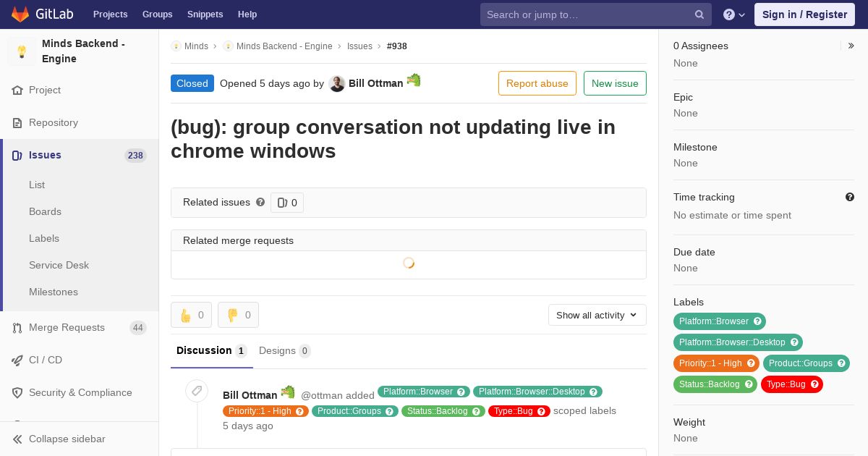This screenshot has width=868, height=456.
Task: Click Bill Ottman's avatar in the header
Action: click(336, 83)
